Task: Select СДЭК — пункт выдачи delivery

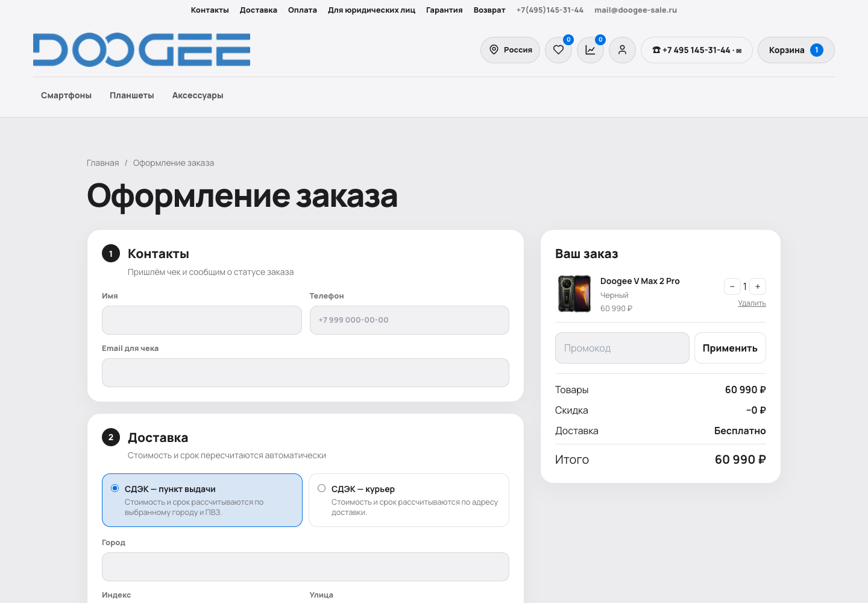Action: tap(202, 500)
